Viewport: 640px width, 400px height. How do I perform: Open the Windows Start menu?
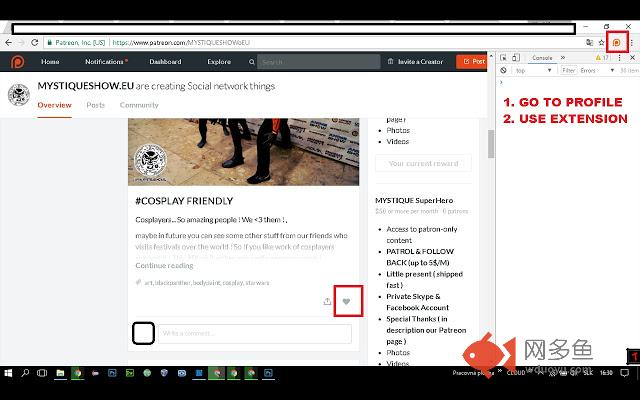pyautogui.click(x=8, y=373)
